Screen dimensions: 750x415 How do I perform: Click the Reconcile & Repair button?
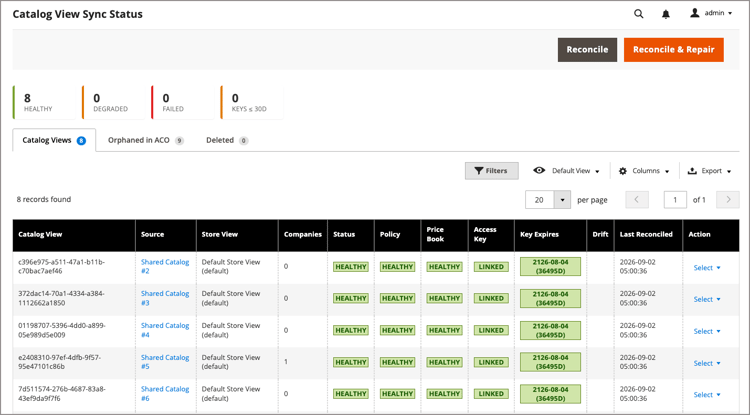[x=673, y=50]
